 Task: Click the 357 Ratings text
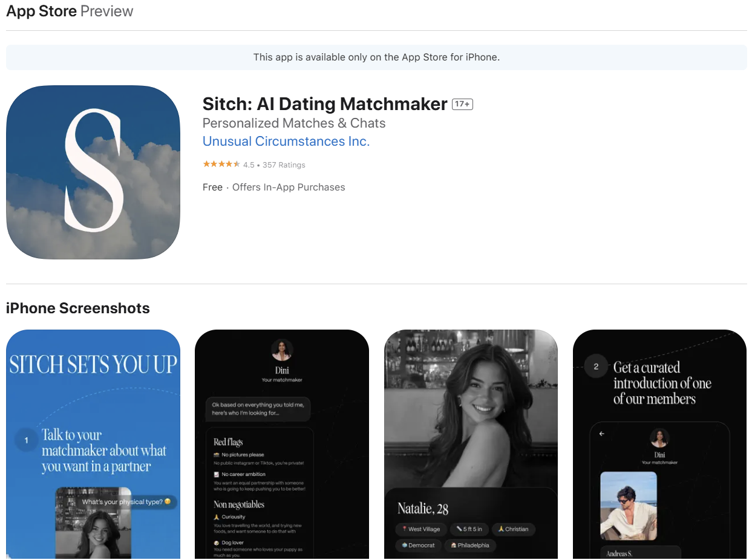284,165
